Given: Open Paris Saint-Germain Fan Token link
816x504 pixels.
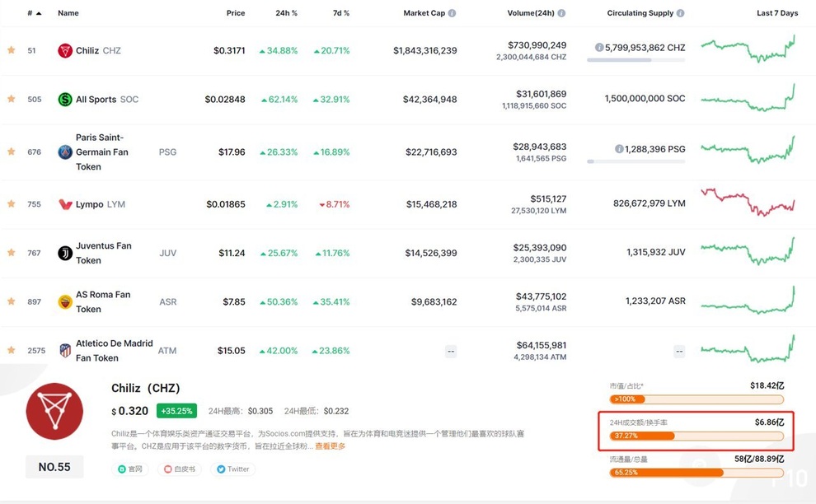Looking at the screenshot, I should coord(102,152).
